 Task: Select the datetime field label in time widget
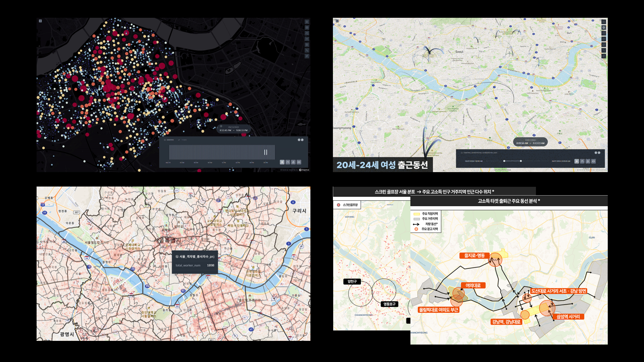pyautogui.click(x=170, y=140)
